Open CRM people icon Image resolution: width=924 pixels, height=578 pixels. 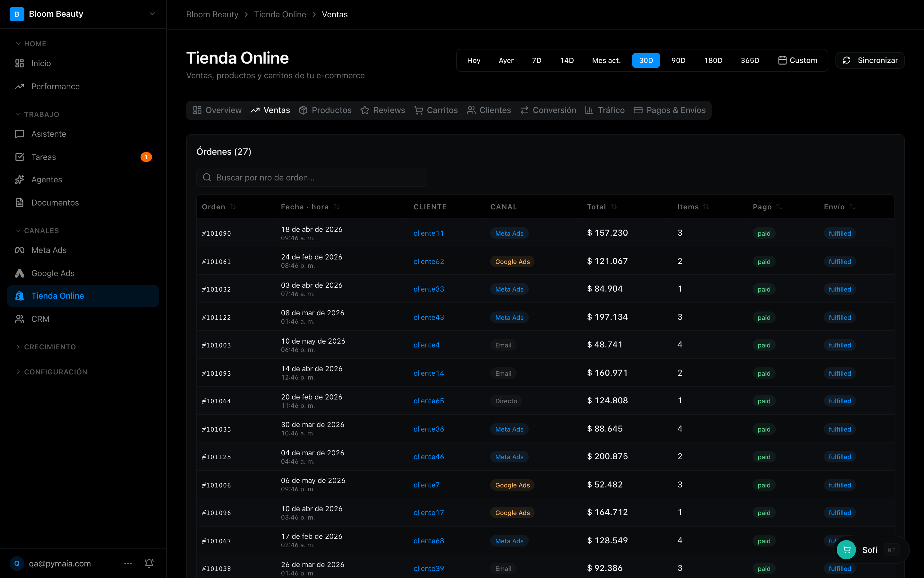[x=20, y=319]
